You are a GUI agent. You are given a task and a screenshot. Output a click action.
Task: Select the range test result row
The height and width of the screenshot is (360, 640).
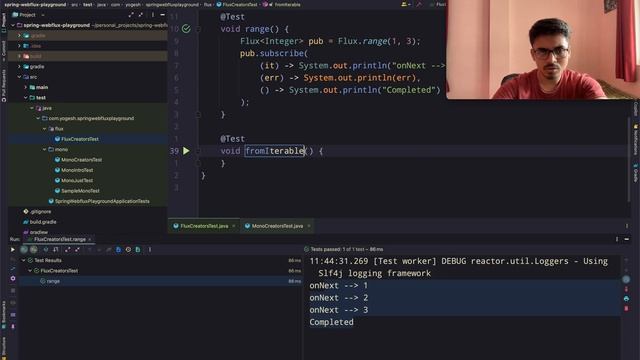(x=161, y=281)
